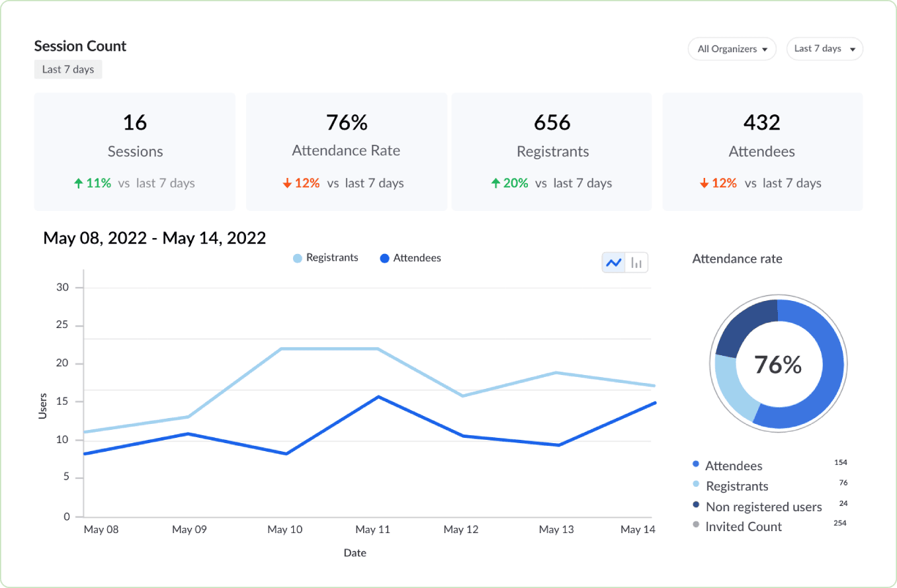Click the Attendees legend dot beside donut
Screen dimensions: 897x588
pyautogui.click(x=695, y=465)
